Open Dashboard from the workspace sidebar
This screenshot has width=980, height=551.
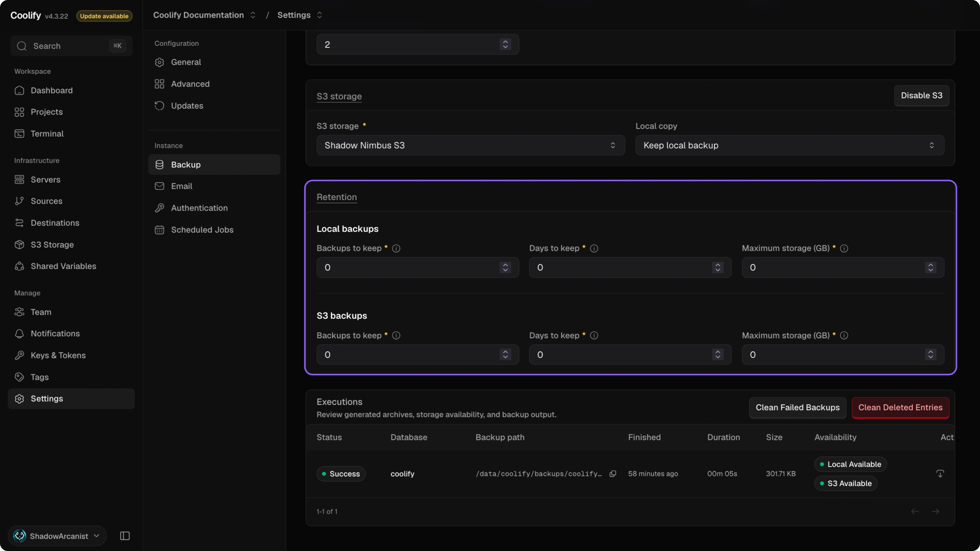(x=71, y=91)
